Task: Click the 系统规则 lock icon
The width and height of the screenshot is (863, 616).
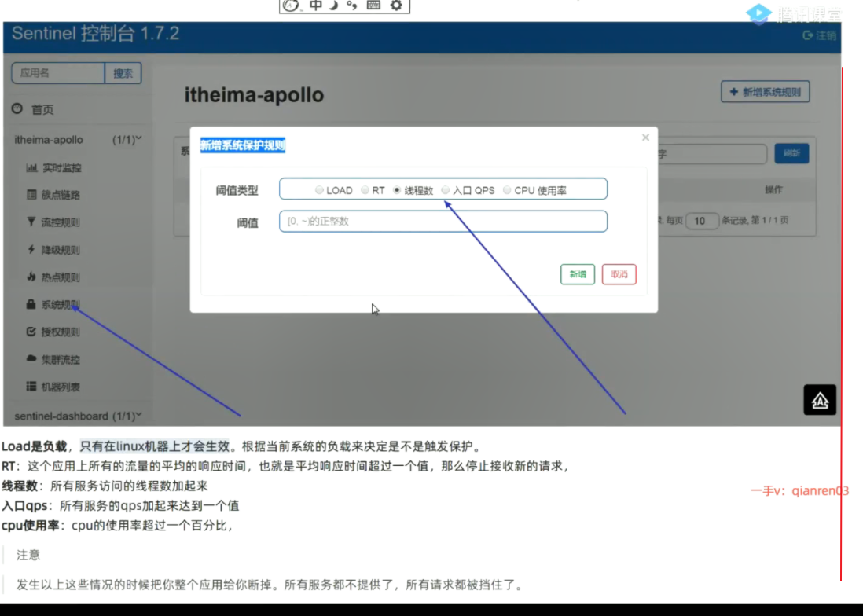Action: pyautogui.click(x=31, y=303)
